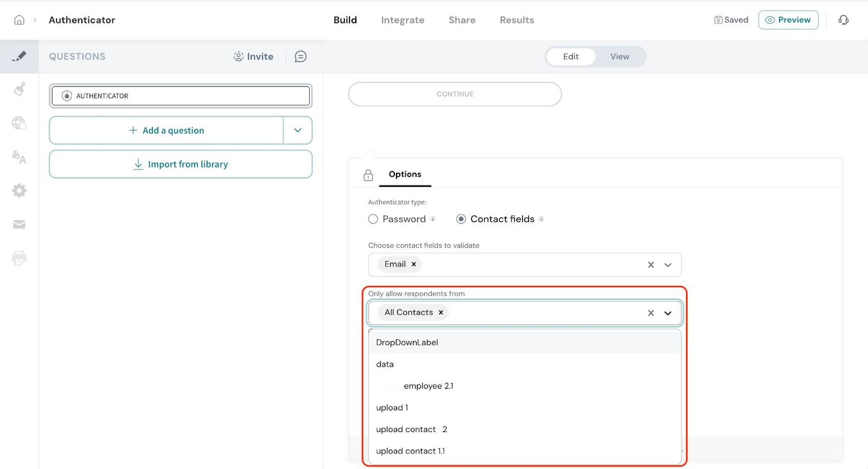
Task: Open the email envelope icon in sidebar
Action: (19, 225)
